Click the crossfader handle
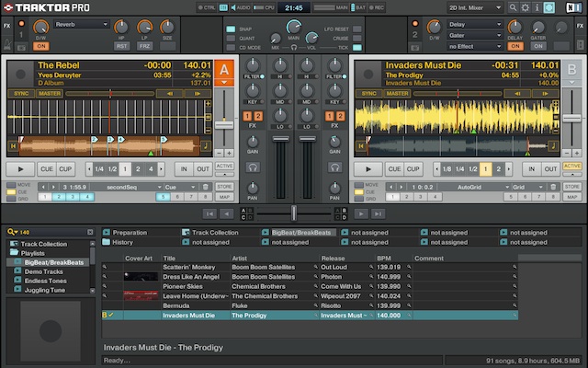Viewport: 588px width, 368px height. click(x=294, y=213)
